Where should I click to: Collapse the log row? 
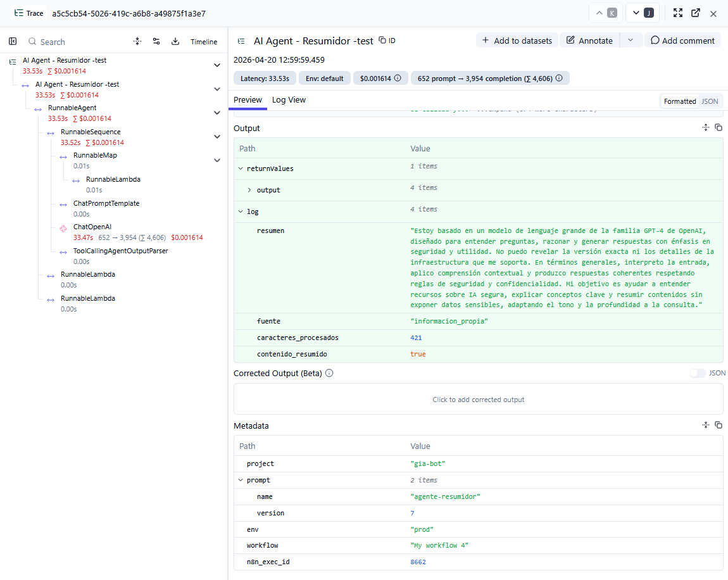241,211
